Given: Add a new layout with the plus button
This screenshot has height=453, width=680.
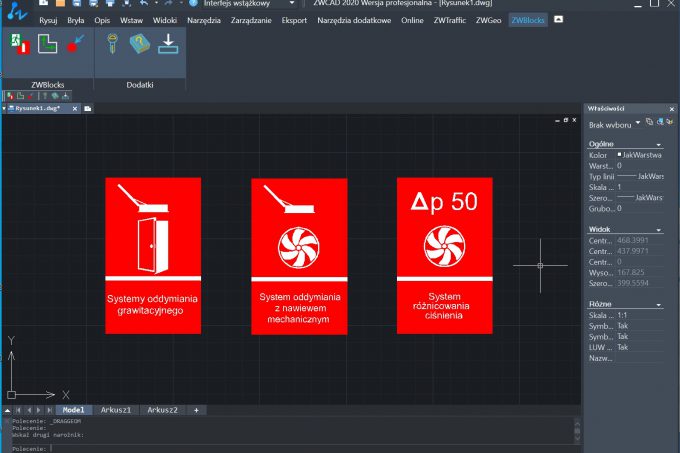Looking at the screenshot, I should 196,410.
